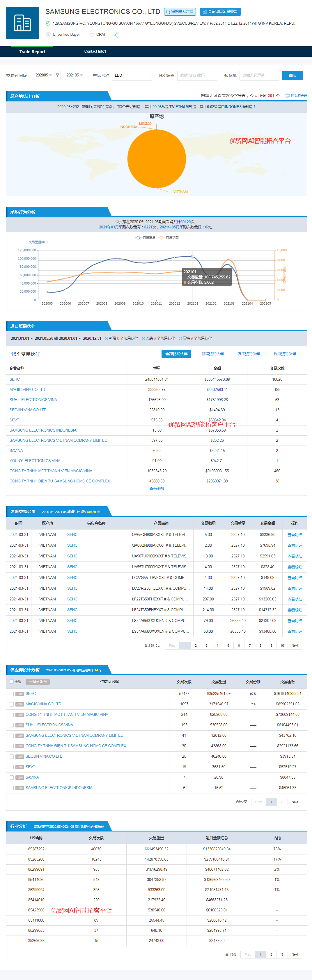The height and width of the screenshot is (980, 312).
Task: Go to page 2 of transaction records
Action: [196, 645]
